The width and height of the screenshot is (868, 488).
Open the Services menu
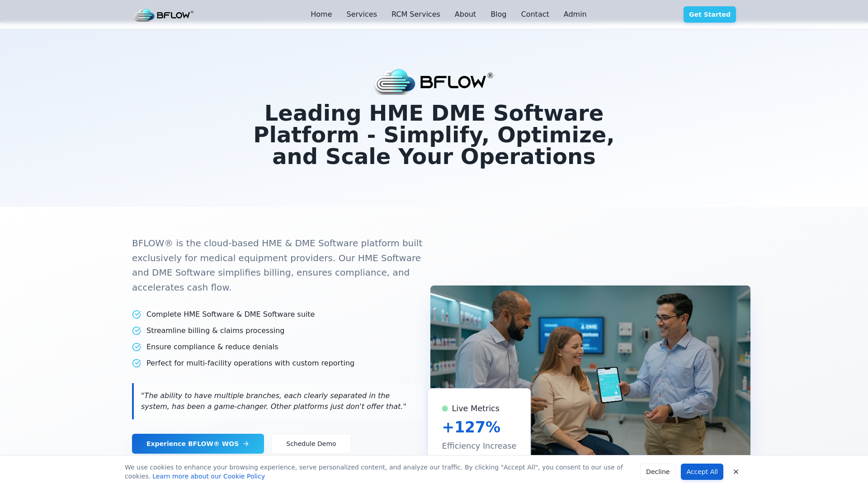361,14
